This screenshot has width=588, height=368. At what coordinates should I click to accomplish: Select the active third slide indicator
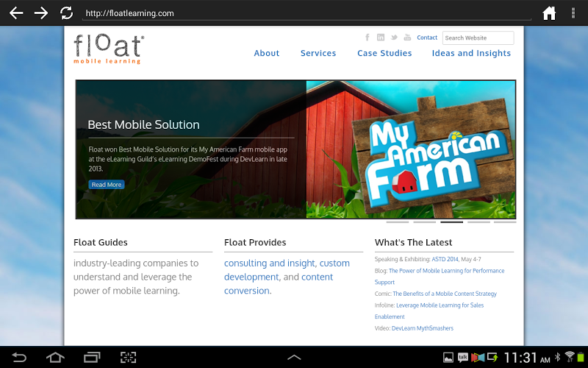451,222
